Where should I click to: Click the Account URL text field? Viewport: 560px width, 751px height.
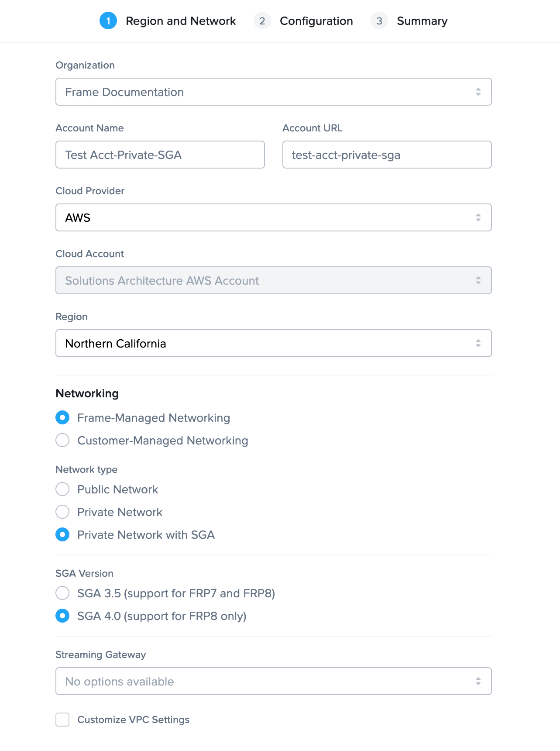pos(387,155)
